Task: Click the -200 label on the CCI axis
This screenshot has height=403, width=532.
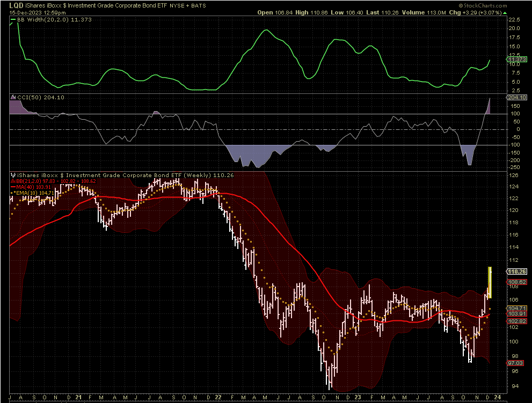Action: tap(514, 160)
